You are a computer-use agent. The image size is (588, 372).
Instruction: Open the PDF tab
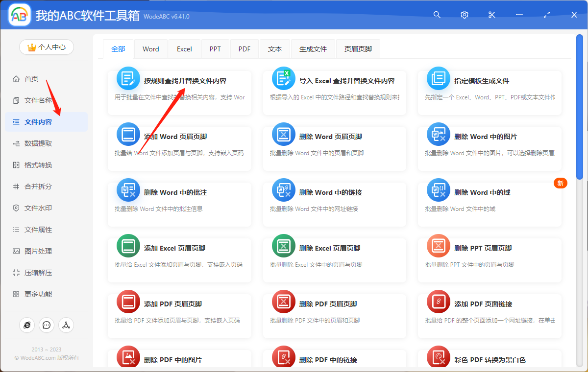pyautogui.click(x=244, y=48)
